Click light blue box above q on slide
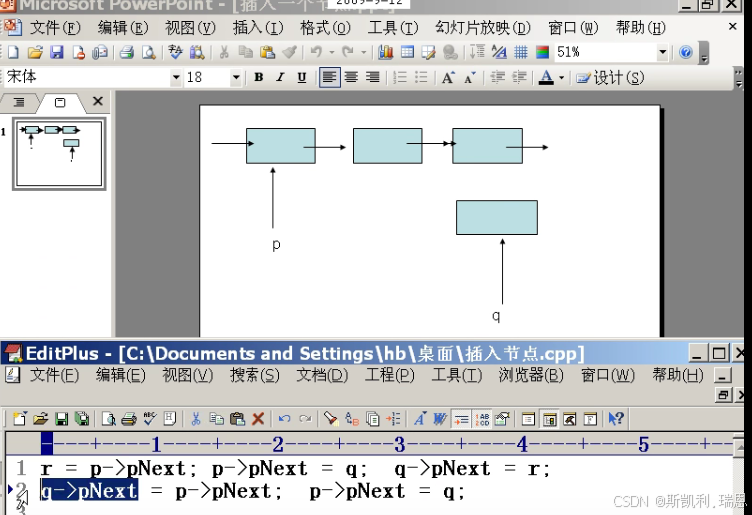 point(497,217)
